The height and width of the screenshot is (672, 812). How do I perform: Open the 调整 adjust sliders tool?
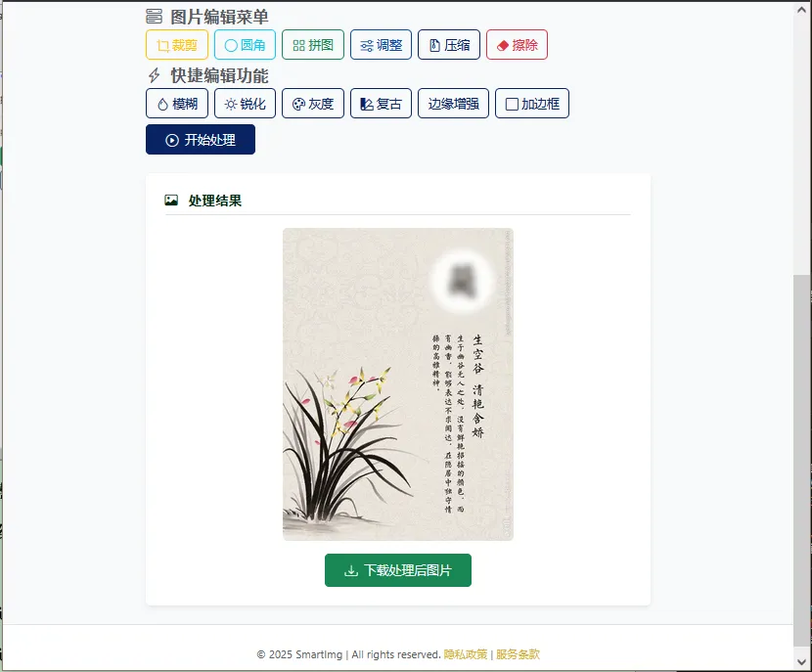pos(382,45)
